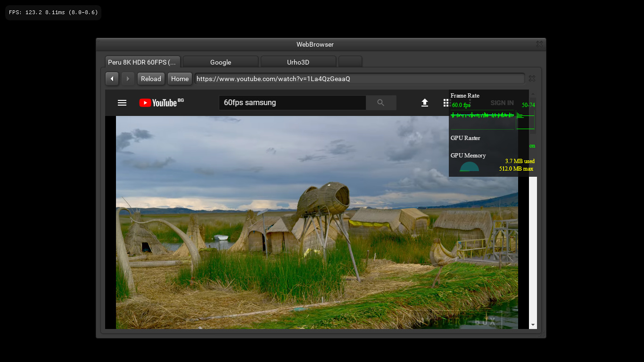Go to the YouTube home logo
This screenshot has width=644, height=362.
point(161,102)
